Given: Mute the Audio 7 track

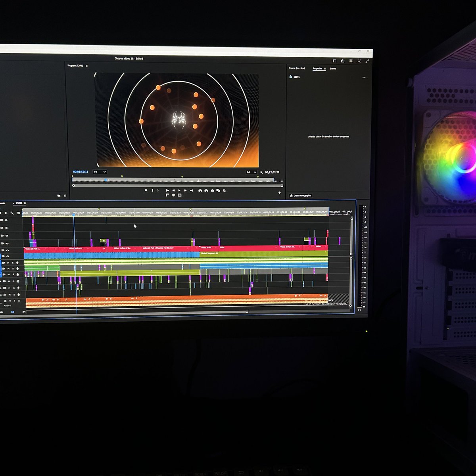Looking at the screenshot, I should click(x=10, y=301).
